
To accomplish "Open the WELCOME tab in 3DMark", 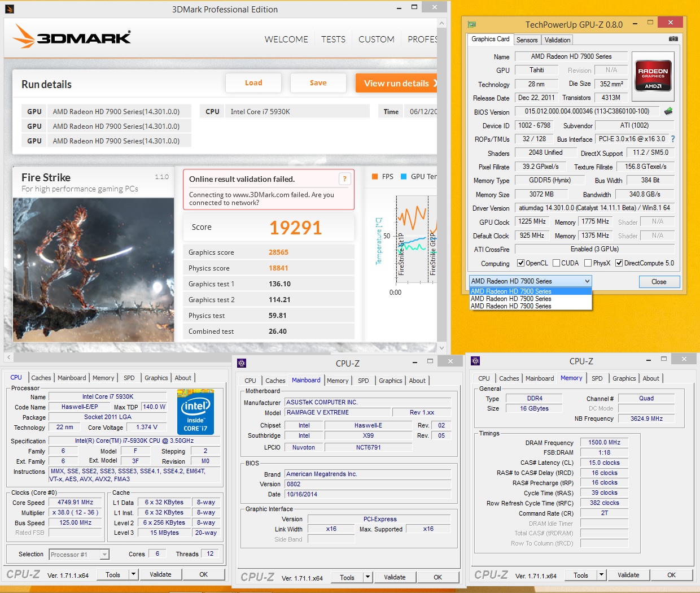I will [x=286, y=39].
